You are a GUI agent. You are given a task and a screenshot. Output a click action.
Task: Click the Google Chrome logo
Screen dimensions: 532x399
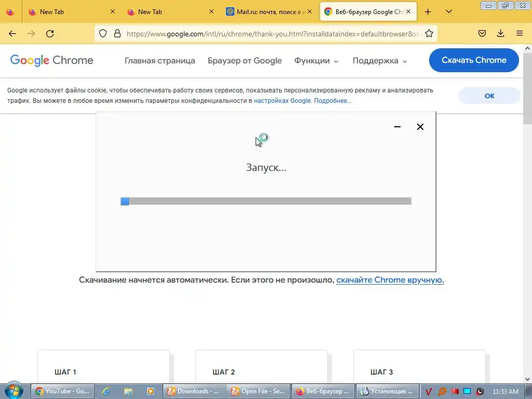(51, 60)
